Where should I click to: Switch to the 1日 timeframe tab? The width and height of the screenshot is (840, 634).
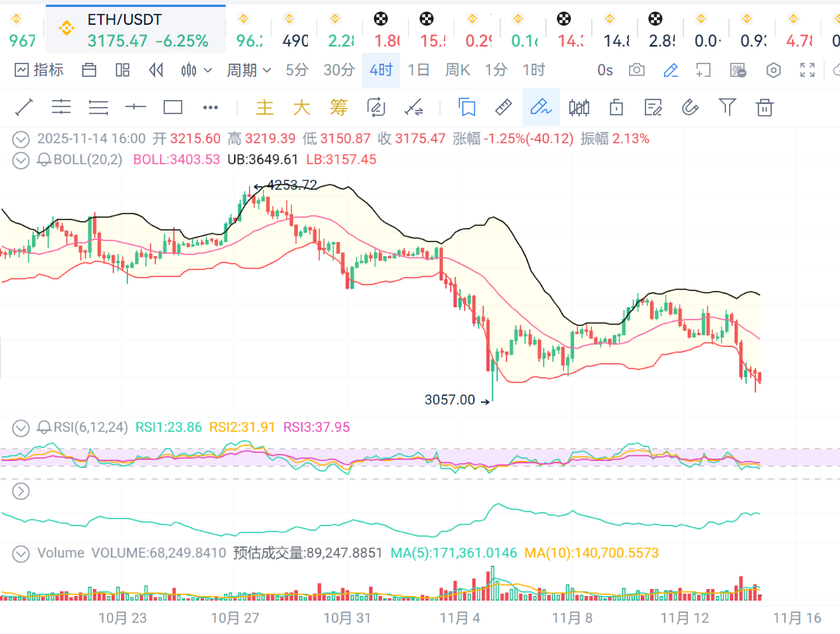click(418, 70)
